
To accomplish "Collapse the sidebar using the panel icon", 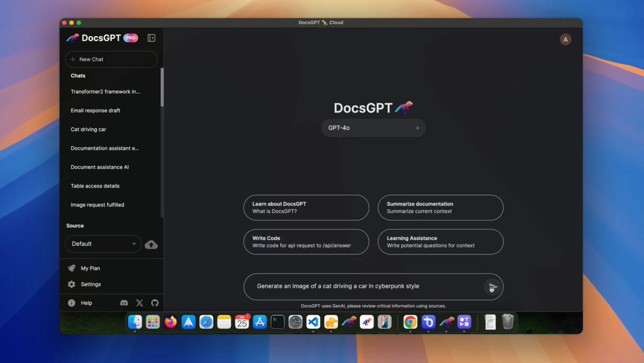I will [151, 38].
